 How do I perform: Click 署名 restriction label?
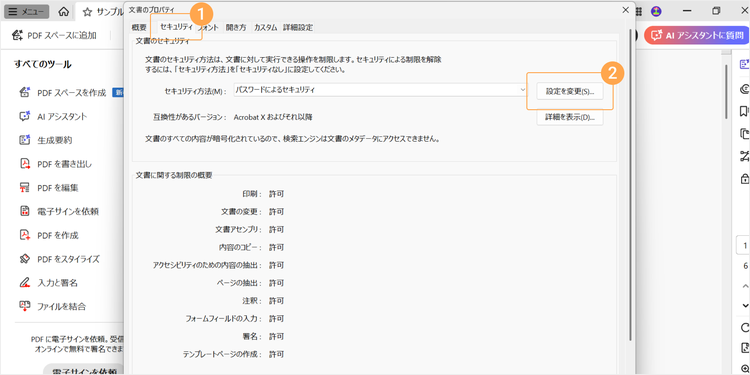252,336
